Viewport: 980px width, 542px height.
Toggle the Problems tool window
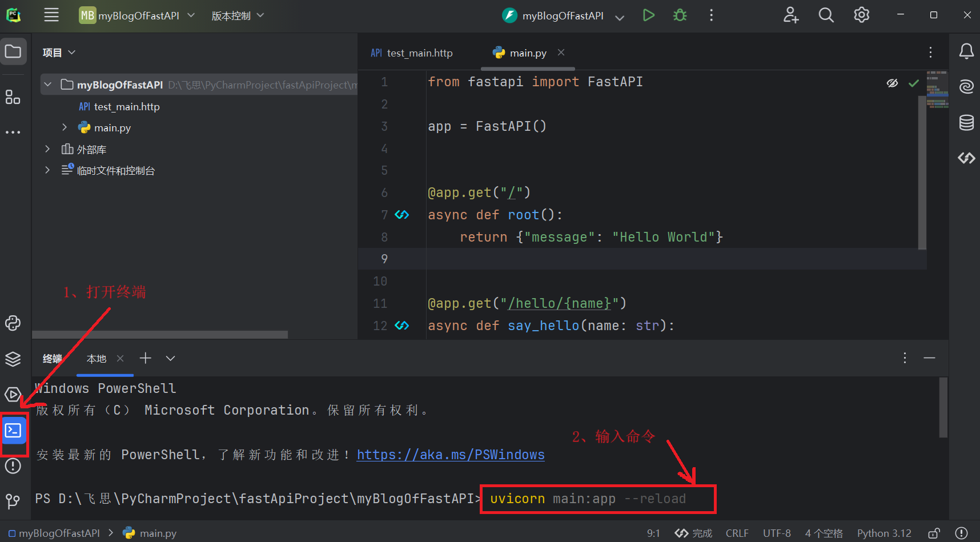[13, 466]
